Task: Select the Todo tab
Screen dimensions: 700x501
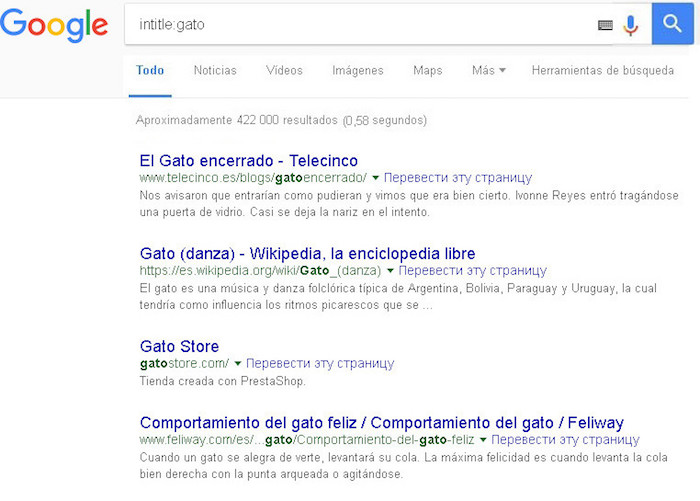Action: click(150, 71)
